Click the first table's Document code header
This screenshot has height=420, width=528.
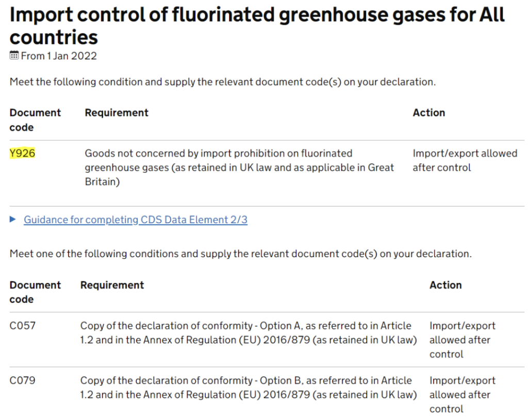(35, 120)
